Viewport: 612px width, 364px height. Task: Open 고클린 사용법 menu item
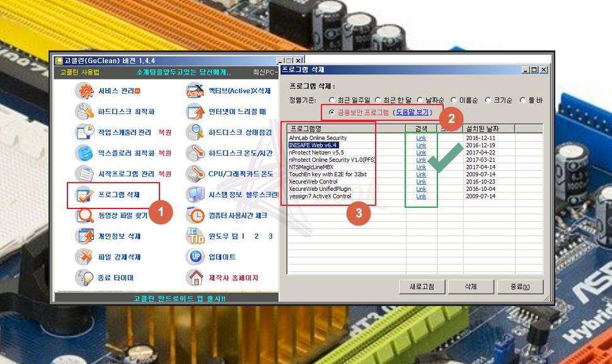[x=79, y=72]
